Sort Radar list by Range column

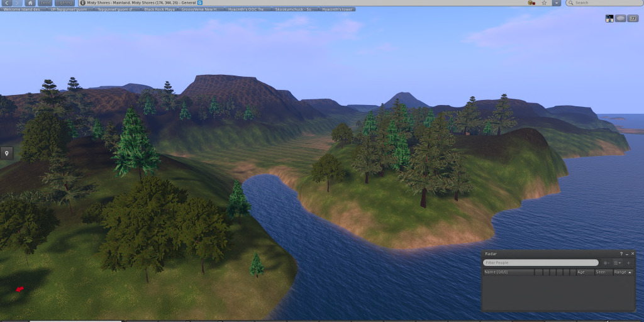point(623,272)
